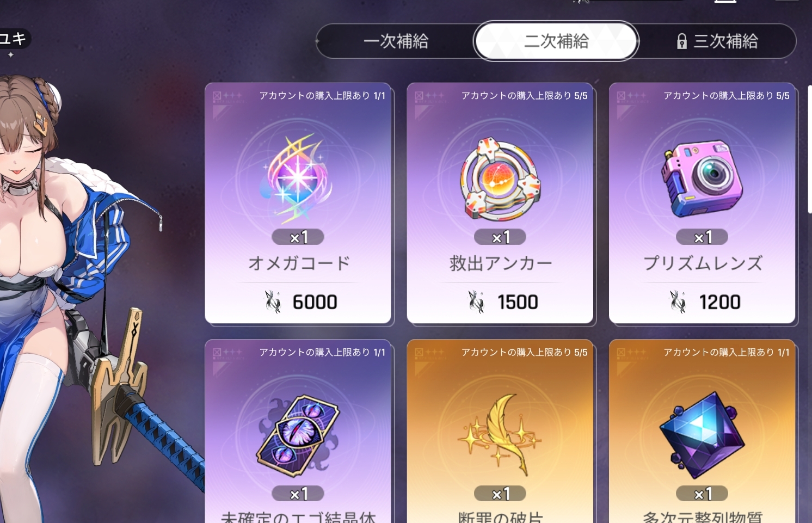Click the ×1 quantity badge on プリズムレンズ
The image size is (812, 523).
[x=702, y=237]
